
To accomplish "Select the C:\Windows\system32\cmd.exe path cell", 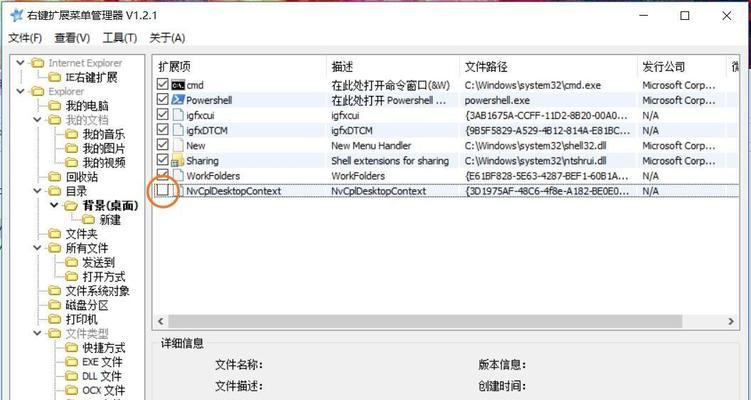I will (x=533, y=85).
